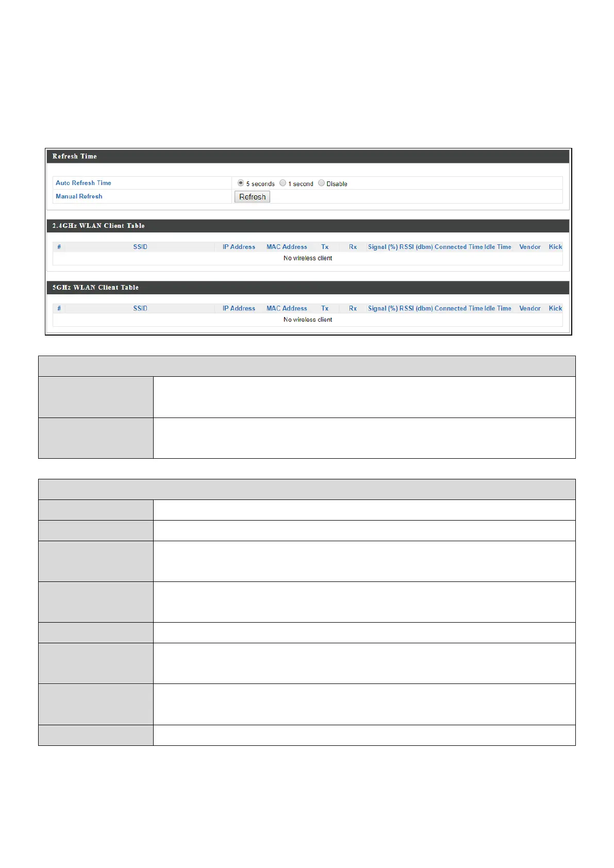Click Rx column header in 5GHz table
The image size is (614, 868).
point(353,308)
